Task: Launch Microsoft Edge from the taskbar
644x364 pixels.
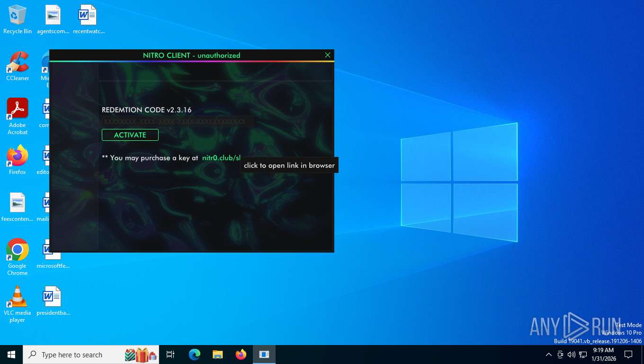Action: point(195,355)
